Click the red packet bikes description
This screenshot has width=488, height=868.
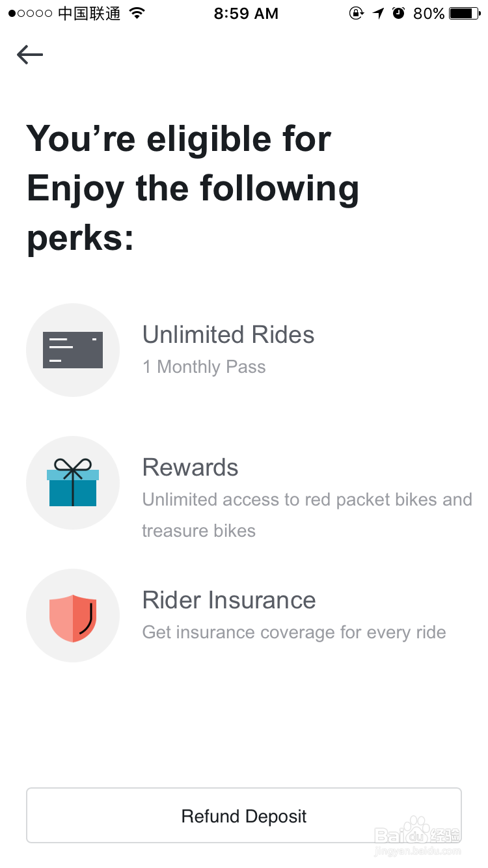(x=307, y=500)
